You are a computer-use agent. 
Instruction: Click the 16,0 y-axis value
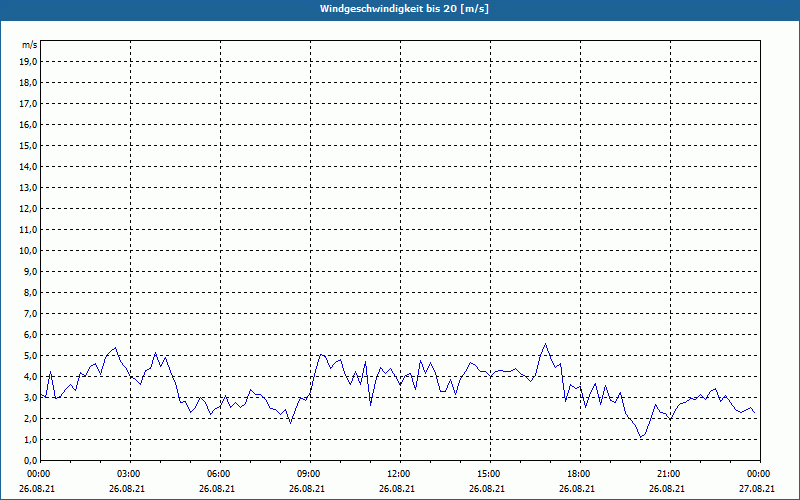28,124
